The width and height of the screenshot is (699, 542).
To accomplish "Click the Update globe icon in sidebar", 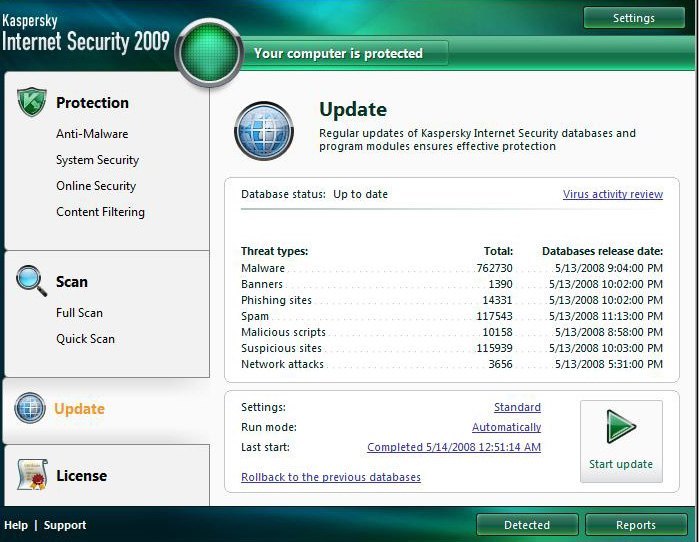I will [x=30, y=408].
